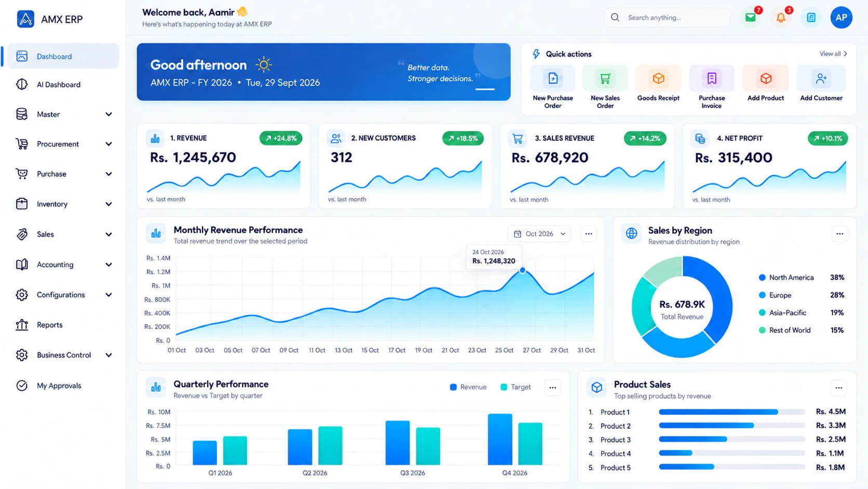Click the New Sales Order cart icon
Viewport: 868px width, 489px height.
(x=605, y=78)
